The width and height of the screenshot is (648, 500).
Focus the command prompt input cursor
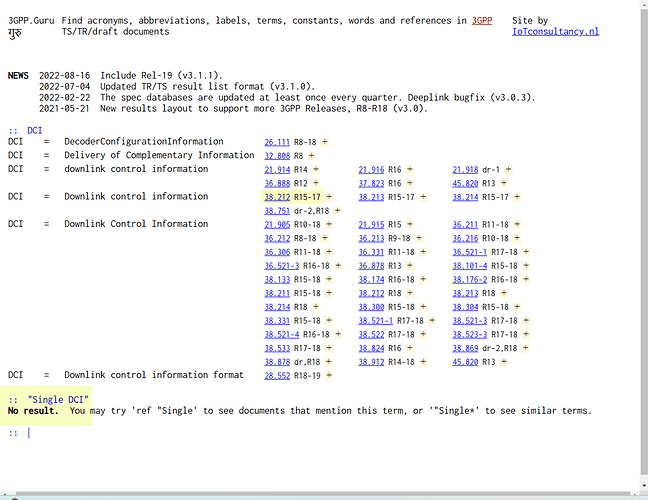29,433
